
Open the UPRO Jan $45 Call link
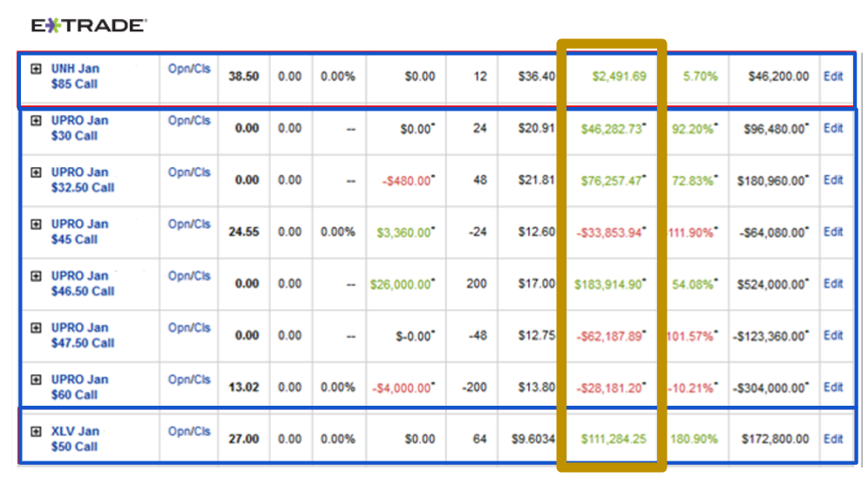pos(79,232)
